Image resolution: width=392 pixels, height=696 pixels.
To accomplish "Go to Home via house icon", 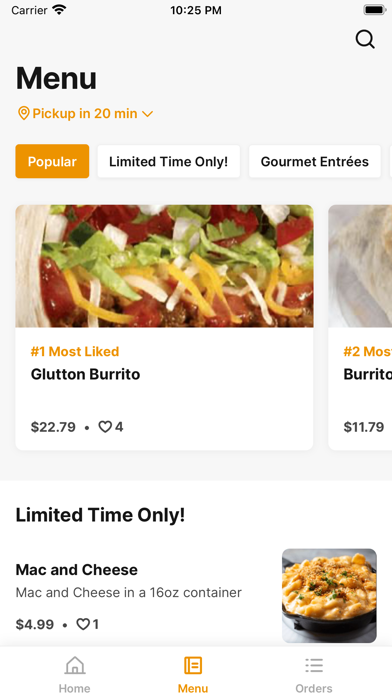I will [x=75, y=665].
